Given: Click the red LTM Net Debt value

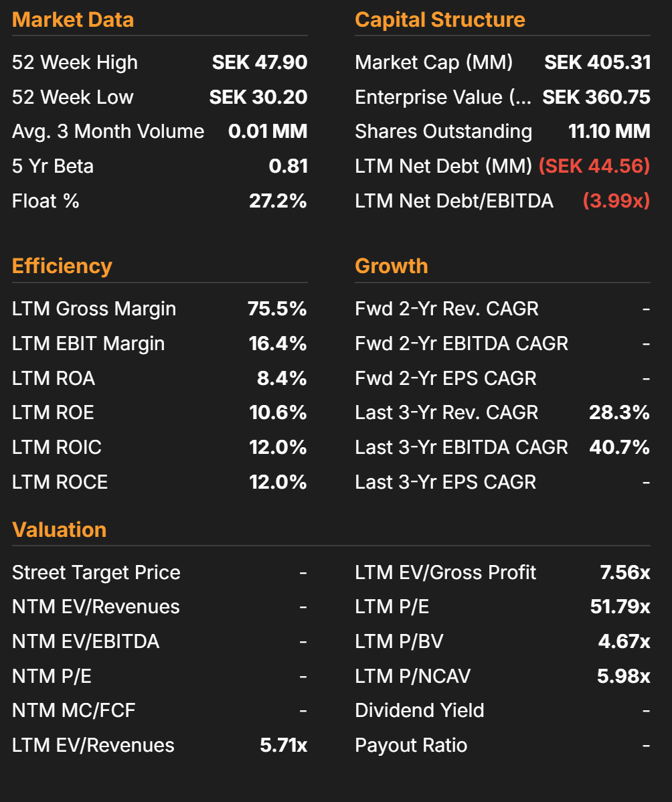Looking at the screenshot, I should [594, 166].
